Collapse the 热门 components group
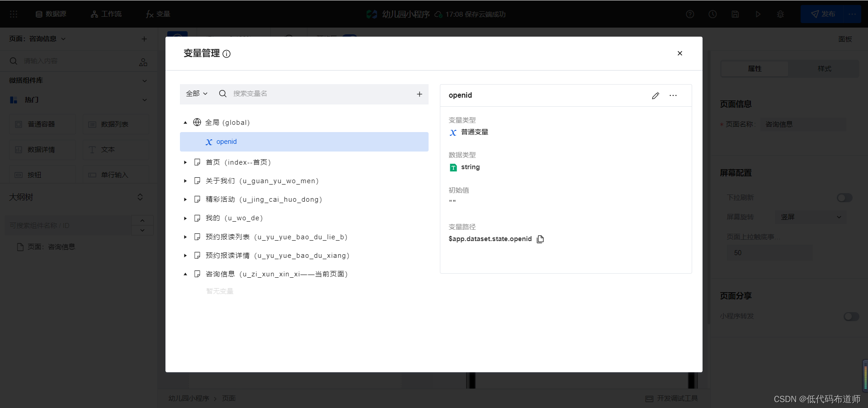This screenshot has height=408, width=868. point(145,100)
